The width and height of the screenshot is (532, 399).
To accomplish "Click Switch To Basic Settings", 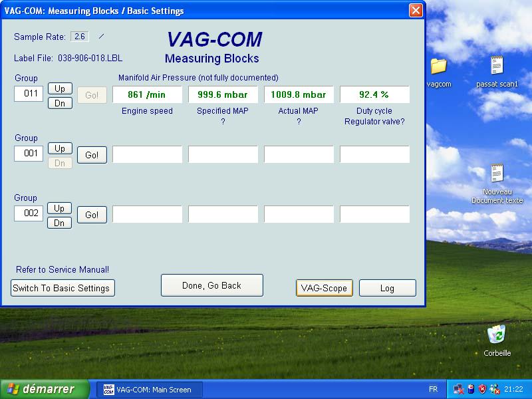I will 63,288.
